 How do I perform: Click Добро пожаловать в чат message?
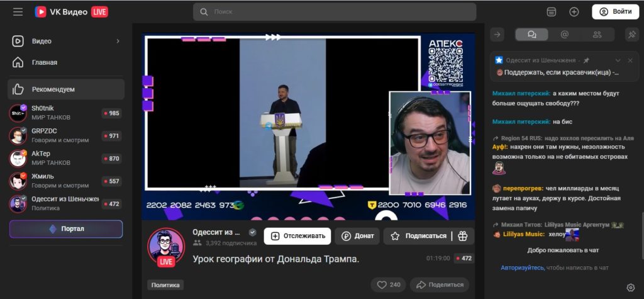coord(563,251)
